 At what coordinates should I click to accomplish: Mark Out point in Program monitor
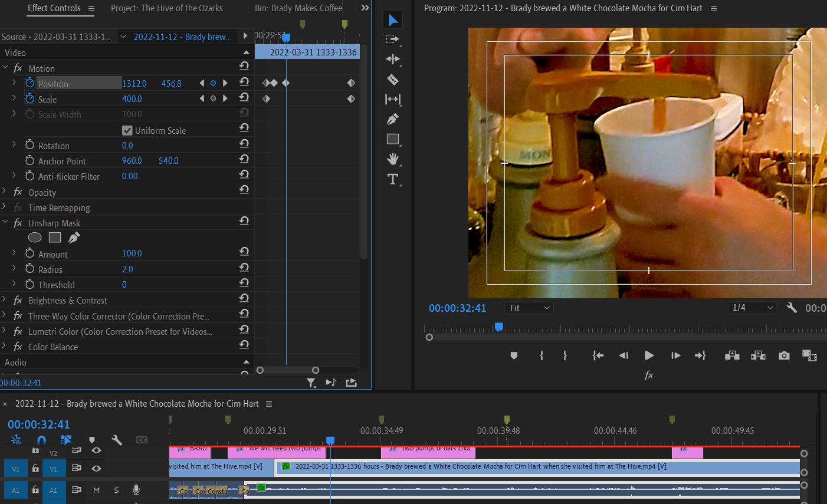[565, 355]
